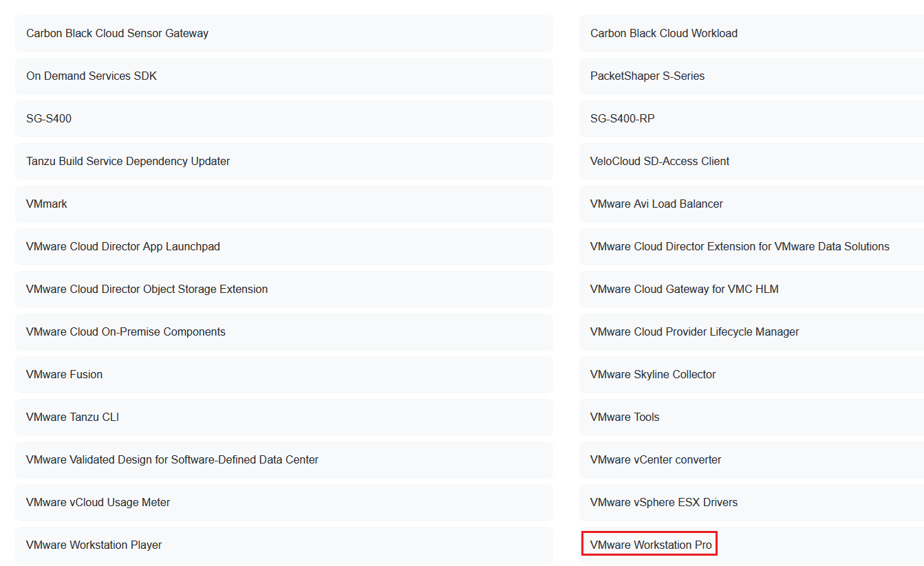Viewport: 924px width, 566px height.
Task: Choose the SG-S400-RP product entry
Action: 751,119
